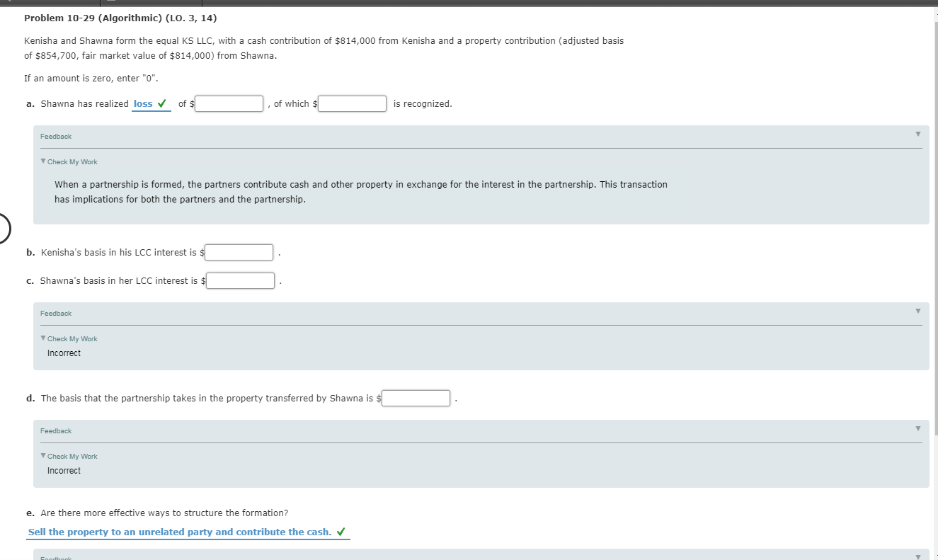938x560 pixels.
Task: Expand the feedback arrow beside part a feedback
Action: coord(917,133)
